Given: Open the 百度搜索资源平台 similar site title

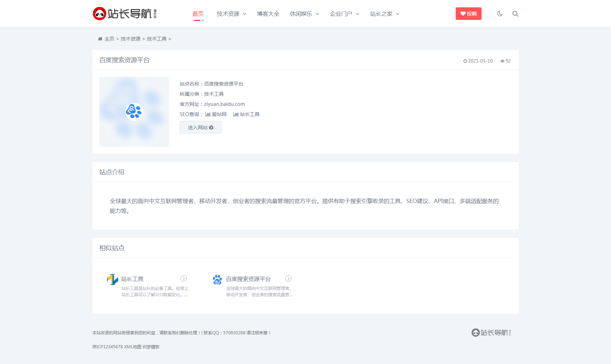Looking at the screenshot, I should (x=249, y=279).
